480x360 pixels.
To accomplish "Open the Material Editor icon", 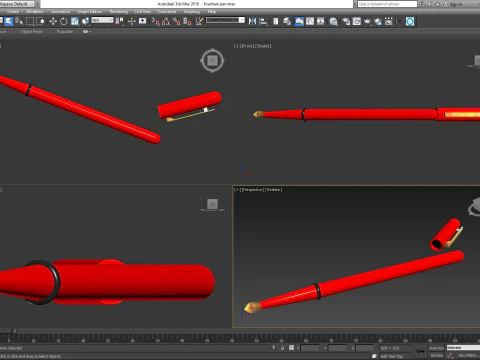I will [x=333, y=21].
